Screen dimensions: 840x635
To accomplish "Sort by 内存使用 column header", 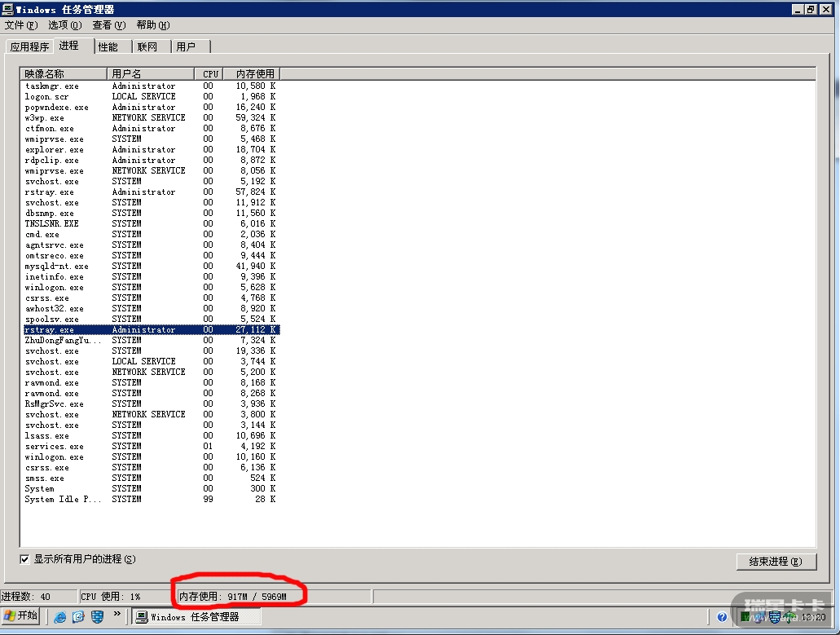I will click(252, 74).
